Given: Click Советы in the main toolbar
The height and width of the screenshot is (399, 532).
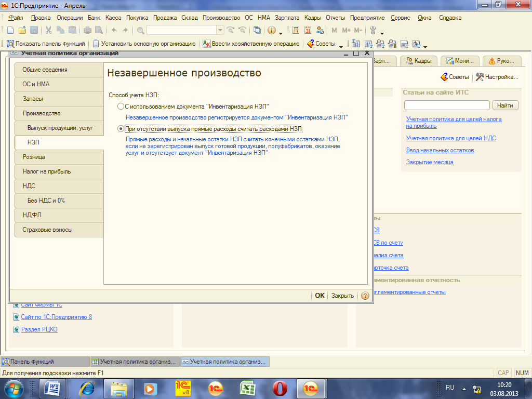Looking at the screenshot, I should (x=321, y=44).
